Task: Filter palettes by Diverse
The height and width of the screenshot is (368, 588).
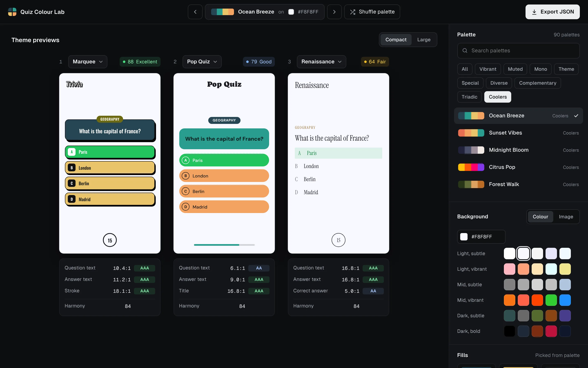Action: 499,83
